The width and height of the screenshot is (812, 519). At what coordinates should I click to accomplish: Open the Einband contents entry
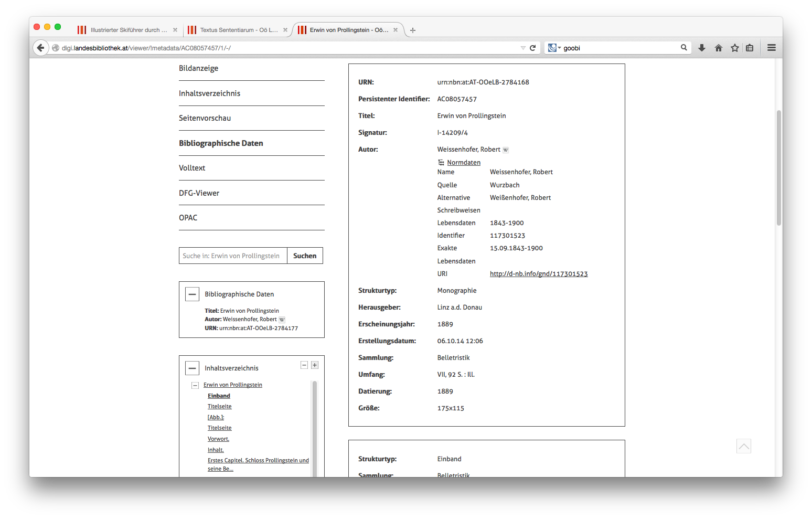click(x=219, y=396)
